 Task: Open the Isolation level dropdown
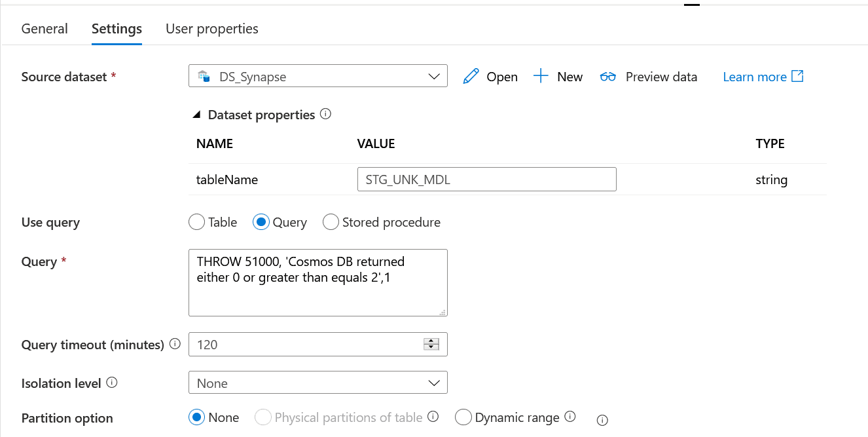tap(317, 383)
